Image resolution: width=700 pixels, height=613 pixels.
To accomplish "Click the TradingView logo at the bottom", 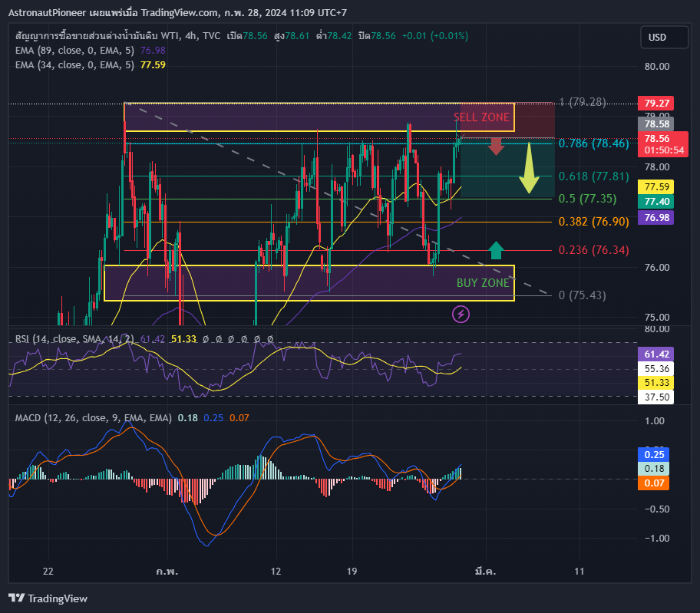I will click(x=48, y=598).
